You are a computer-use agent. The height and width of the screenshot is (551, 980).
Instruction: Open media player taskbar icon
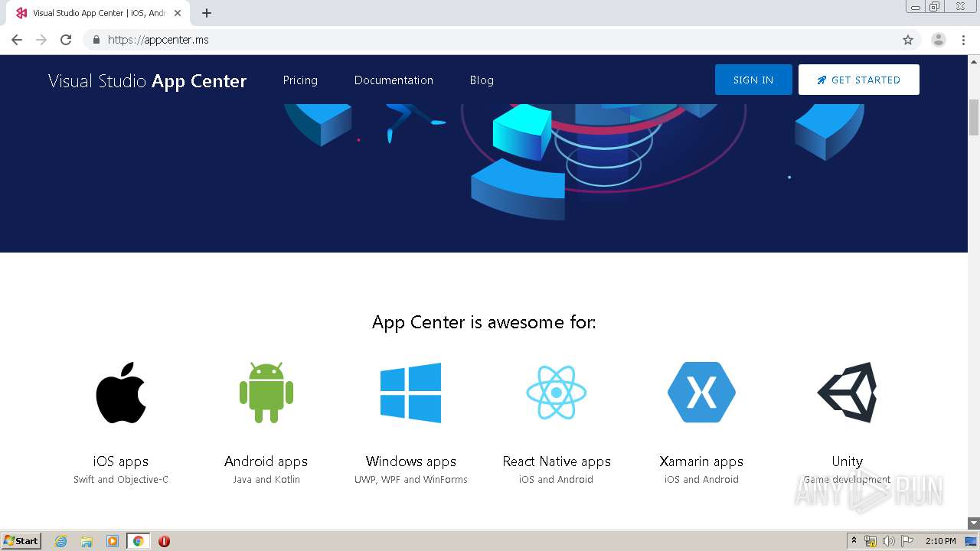click(113, 541)
